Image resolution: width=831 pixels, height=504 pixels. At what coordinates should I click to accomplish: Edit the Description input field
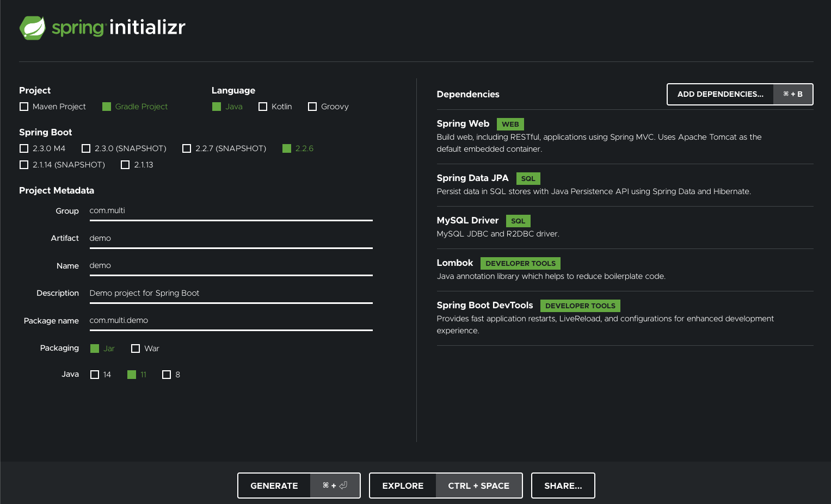click(x=231, y=293)
